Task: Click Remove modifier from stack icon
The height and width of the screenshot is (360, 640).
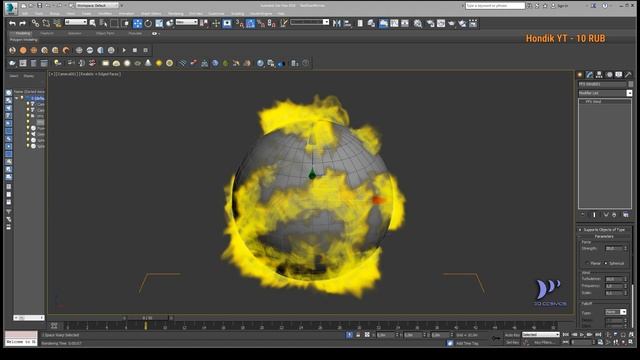Action: coord(614,215)
